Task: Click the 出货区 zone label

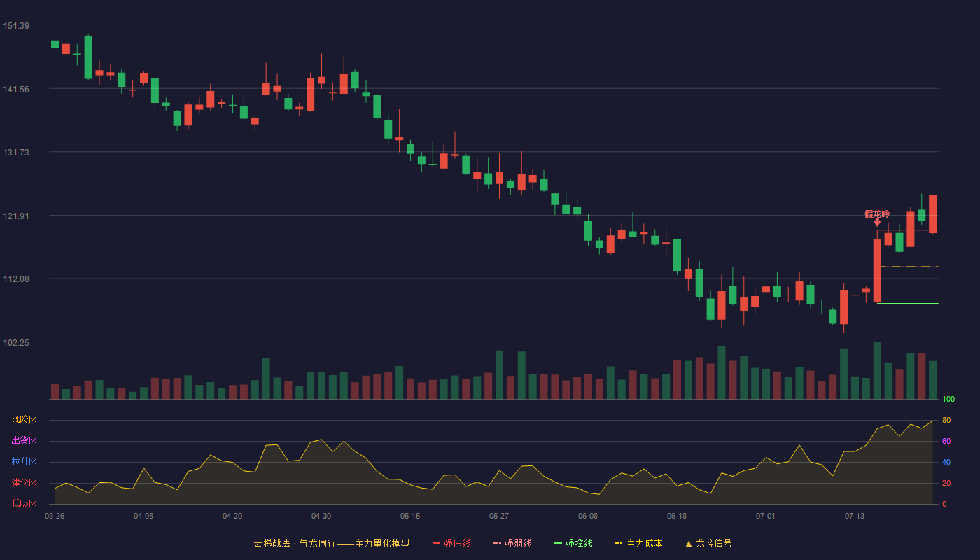Action: tap(24, 441)
